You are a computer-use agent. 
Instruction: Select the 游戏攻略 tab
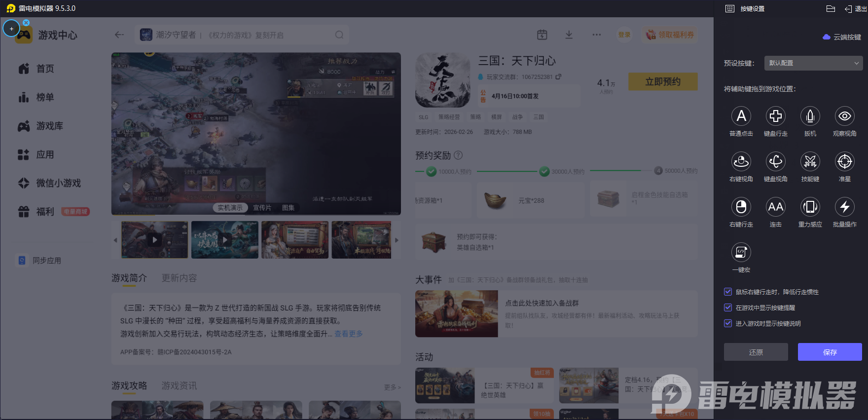click(129, 385)
